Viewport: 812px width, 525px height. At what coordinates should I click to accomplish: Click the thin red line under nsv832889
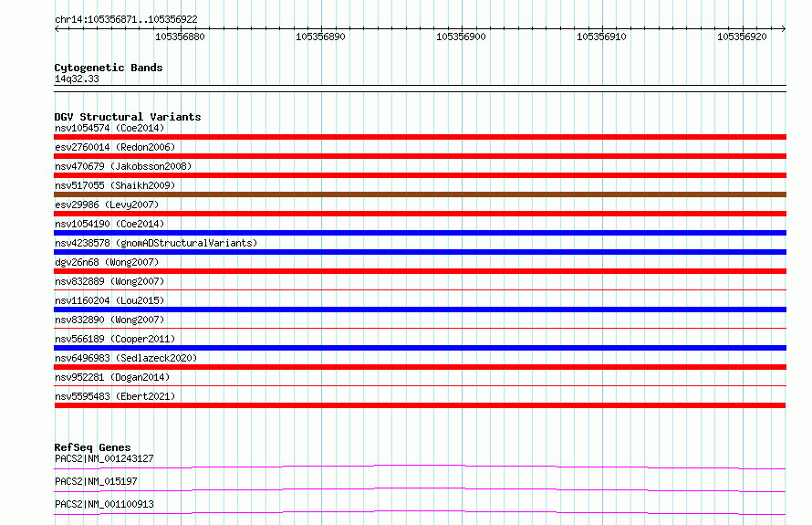[420, 289]
